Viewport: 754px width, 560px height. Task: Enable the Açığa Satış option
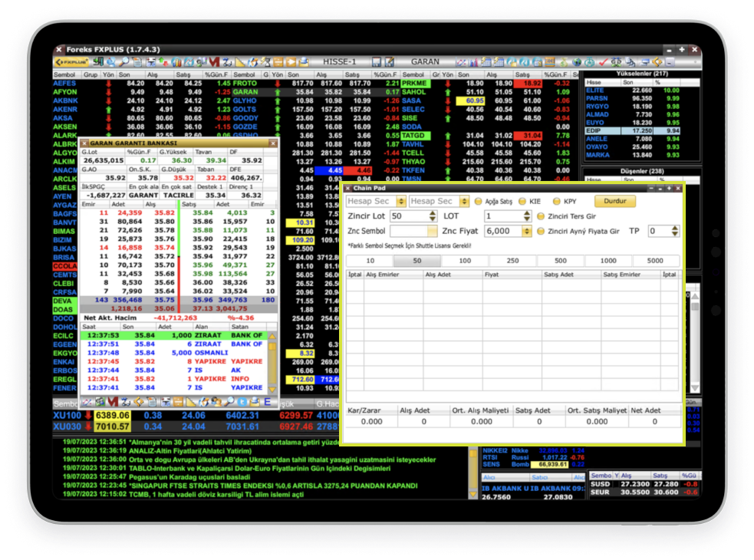[x=479, y=201]
